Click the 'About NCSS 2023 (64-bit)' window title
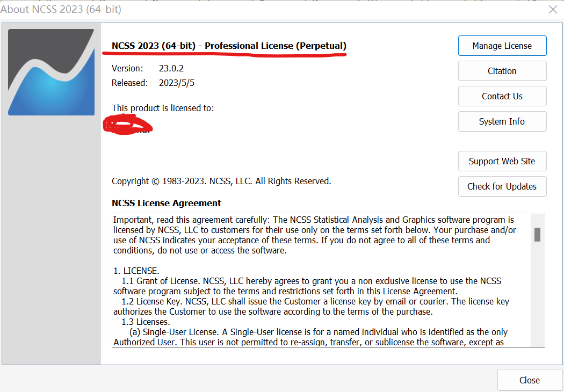 pos(61,9)
